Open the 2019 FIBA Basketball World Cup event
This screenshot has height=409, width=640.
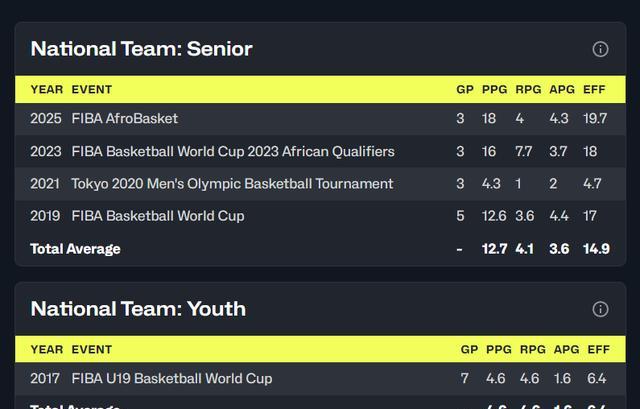(158, 216)
